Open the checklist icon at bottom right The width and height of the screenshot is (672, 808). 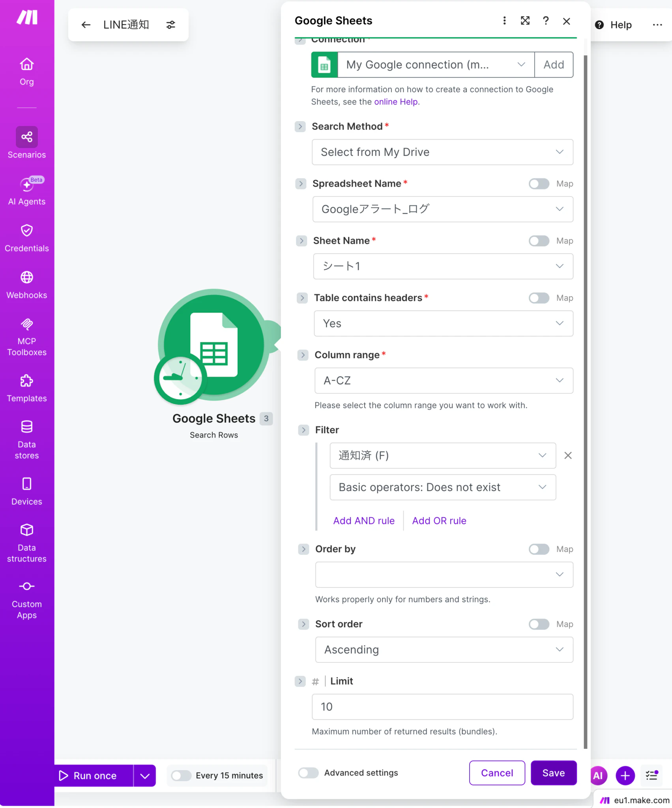pos(652,776)
